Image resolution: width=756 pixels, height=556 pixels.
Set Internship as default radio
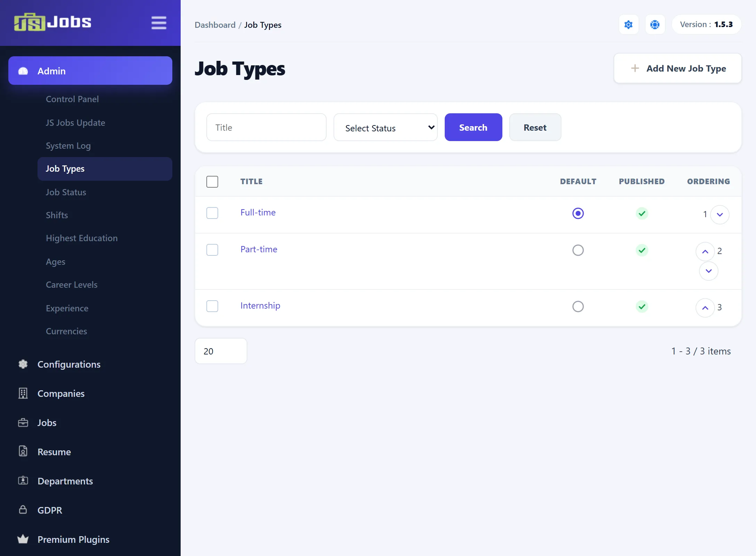click(578, 306)
